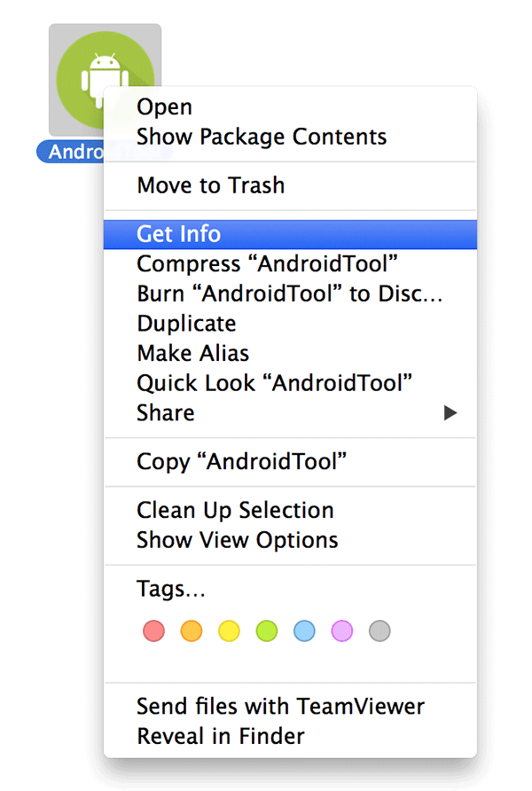Image resolution: width=532 pixels, height=791 pixels.
Task: Select "Show Package Contents"
Action: 261,137
